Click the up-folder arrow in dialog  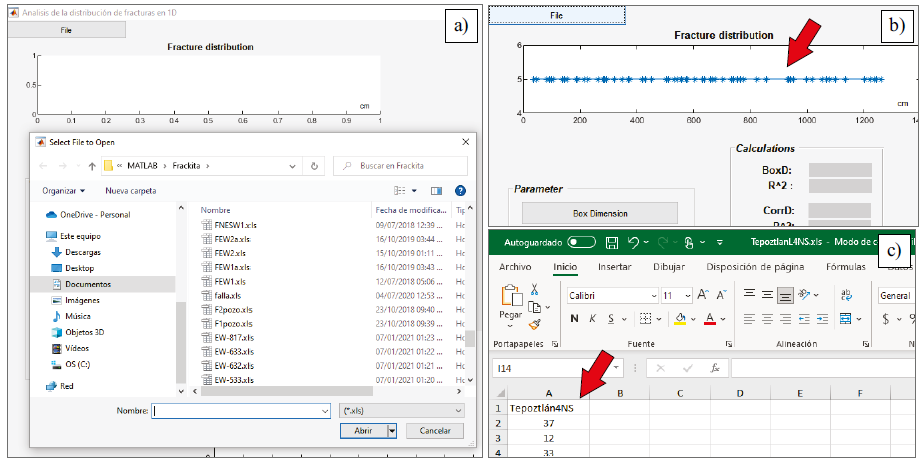pos(92,165)
